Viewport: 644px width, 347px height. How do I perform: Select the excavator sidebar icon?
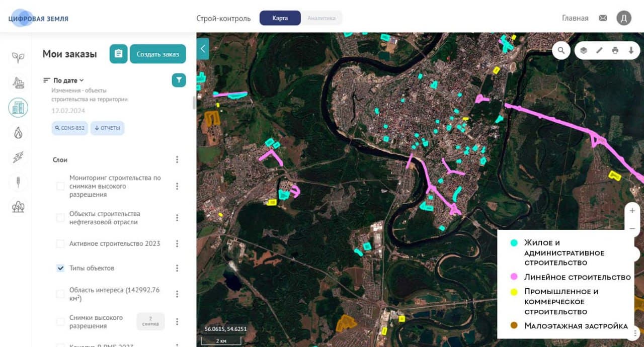click(x=18, y=82)
